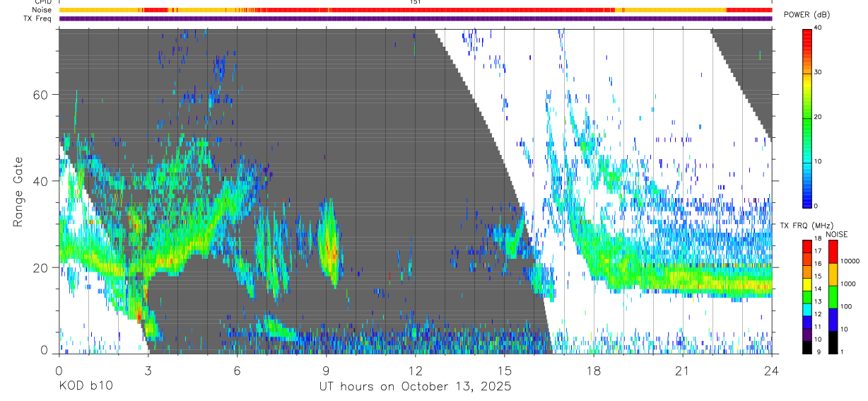Click the 1000 label on noise scale

click(x=848, y=284)
